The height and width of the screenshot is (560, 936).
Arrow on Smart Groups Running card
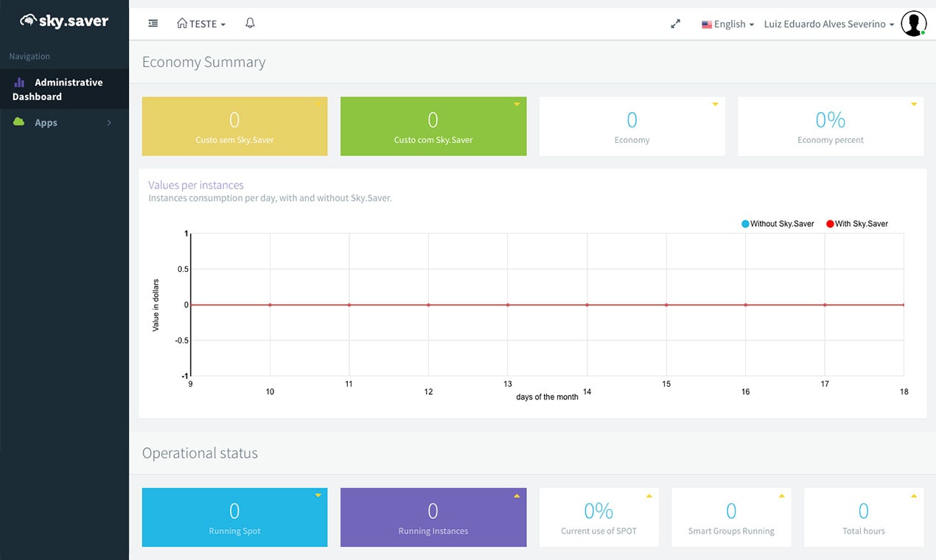(781, 496)
